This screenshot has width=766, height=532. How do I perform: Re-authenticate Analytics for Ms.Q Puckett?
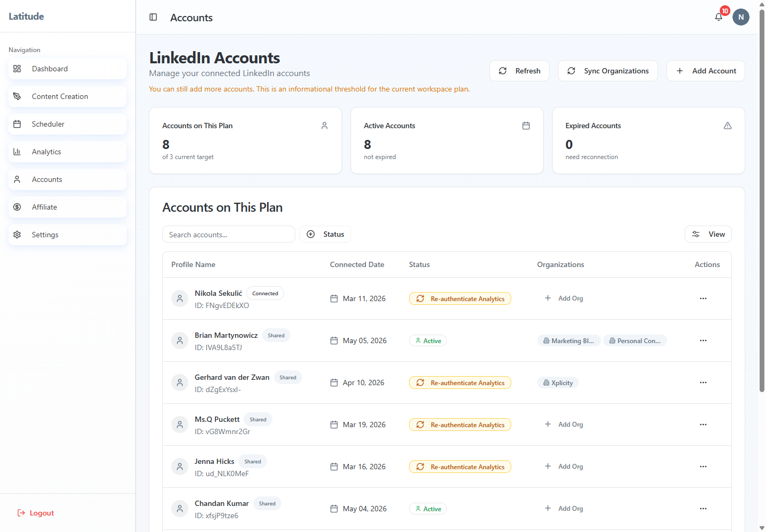(x=460, y=425)
